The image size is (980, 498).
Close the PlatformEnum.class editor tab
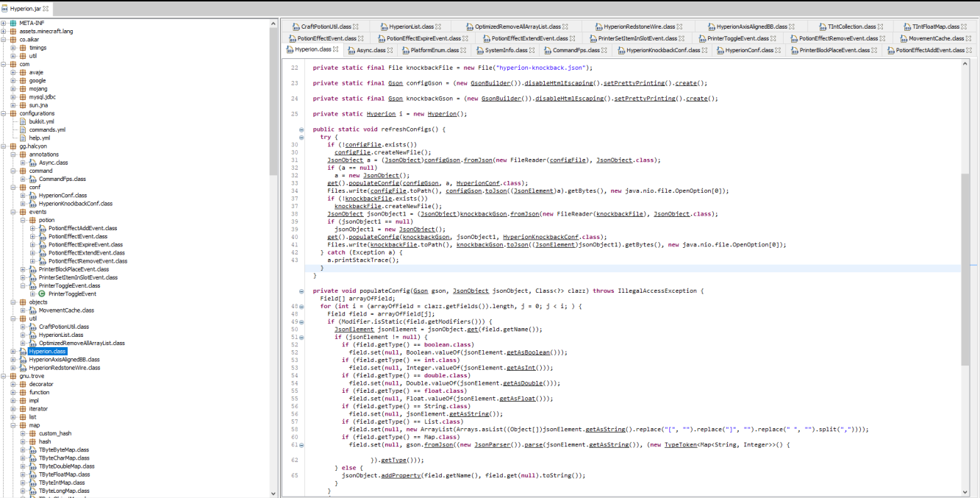[x=465, y=50]
